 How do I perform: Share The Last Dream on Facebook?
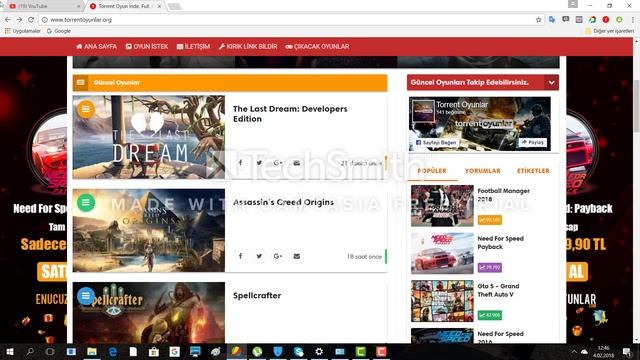[240, 163]
